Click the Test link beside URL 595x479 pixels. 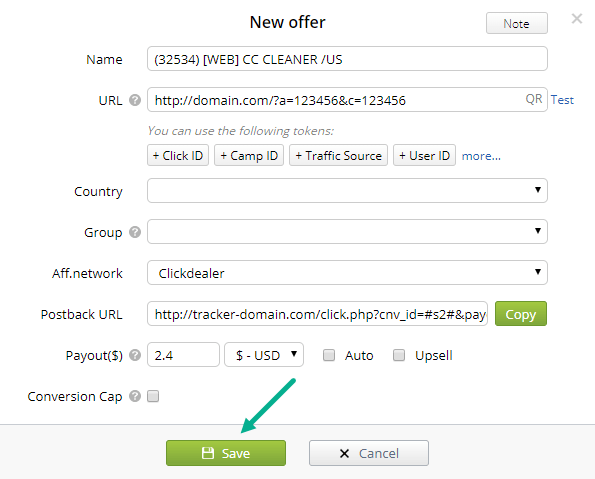click(x=562, y=100)
